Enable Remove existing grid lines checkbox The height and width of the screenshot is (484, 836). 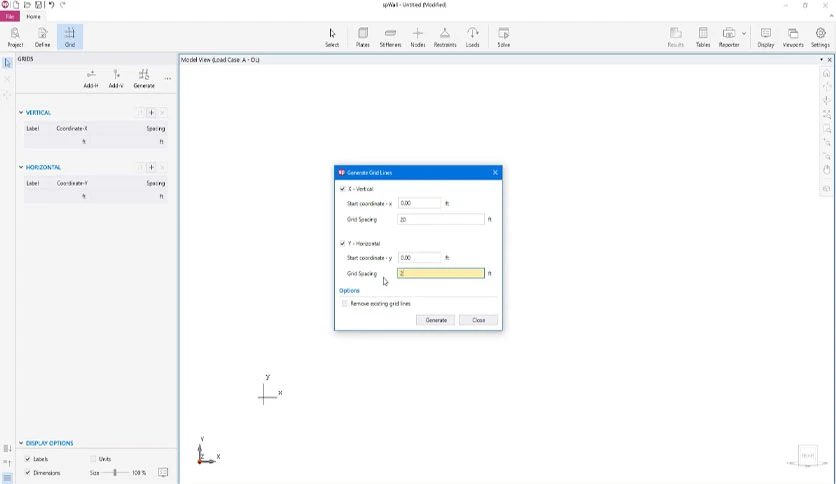[x=344, y=303]
